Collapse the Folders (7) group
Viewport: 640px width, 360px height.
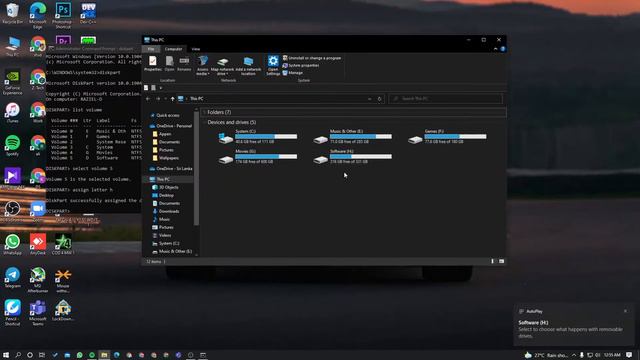(x=204, y=112)
